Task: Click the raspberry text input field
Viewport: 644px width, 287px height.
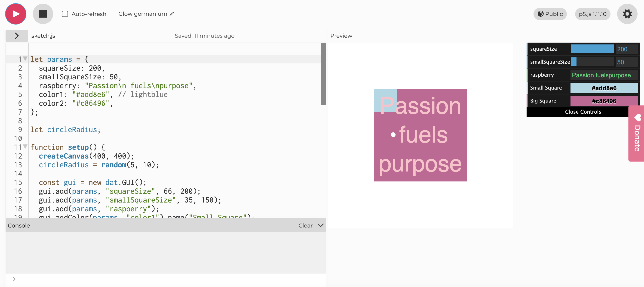Action: pos(604,75)
